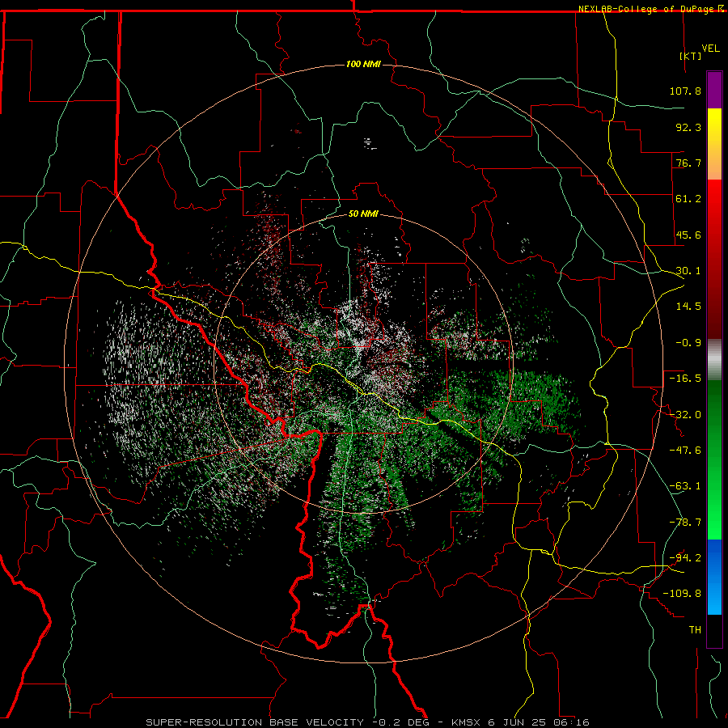This screenshot has width=728, height=728.
Task: Select the -32.0 velocity scale value
Action: 685,415
